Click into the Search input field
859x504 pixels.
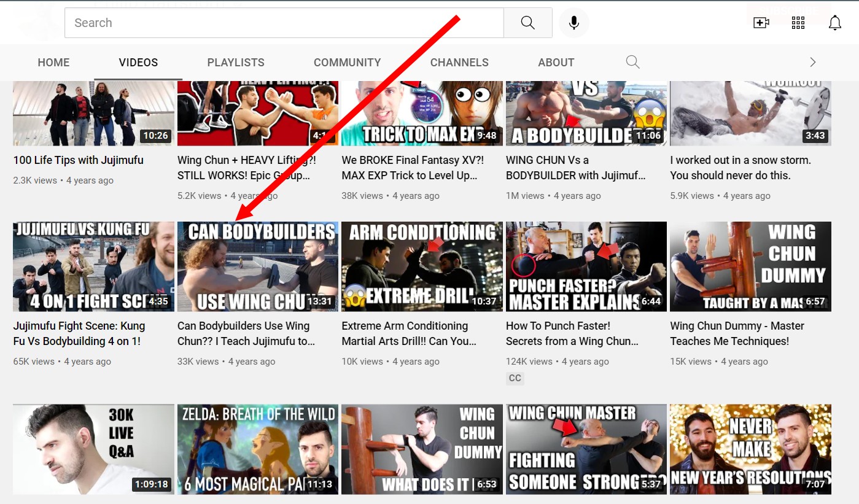point(284,23)
